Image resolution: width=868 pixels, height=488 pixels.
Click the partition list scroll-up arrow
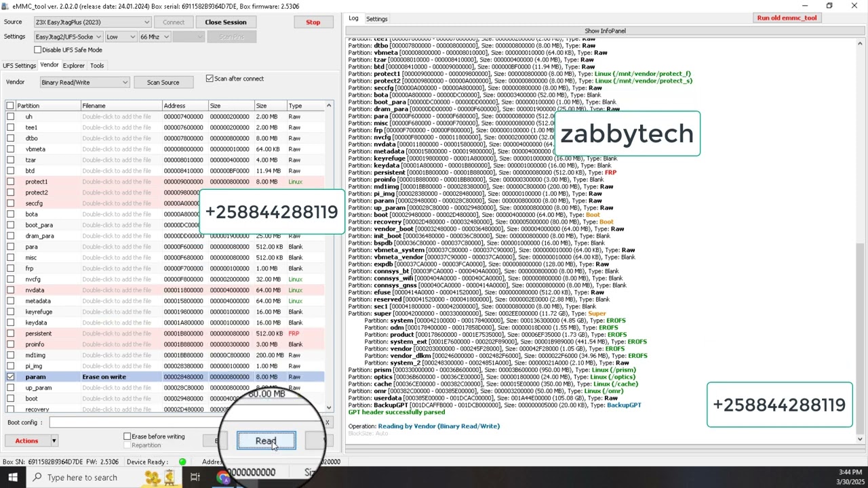coord(329,106)
